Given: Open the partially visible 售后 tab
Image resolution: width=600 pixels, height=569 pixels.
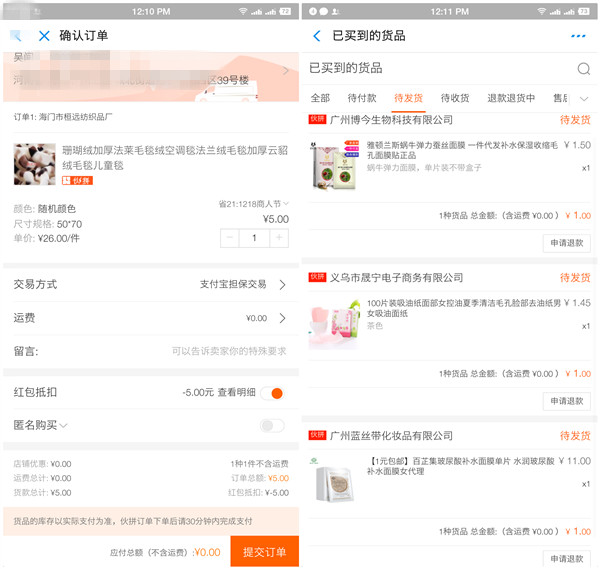Looking at the screenshot, I should (x=561, y=98).
